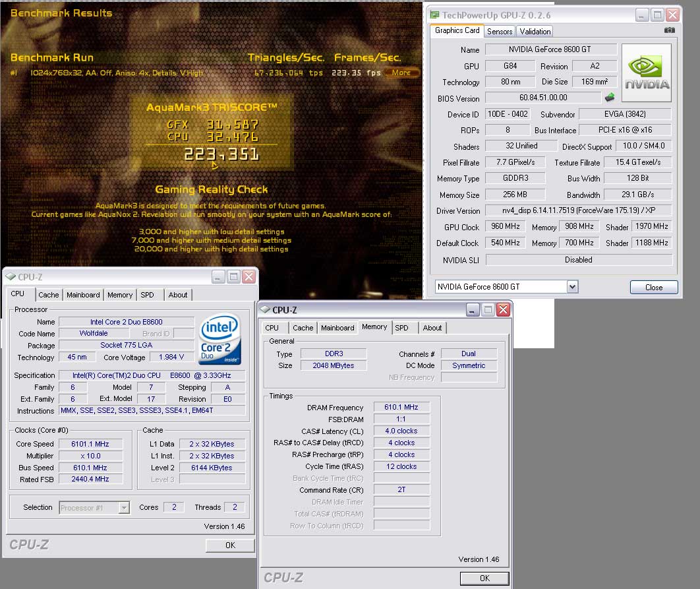700x589 pixels.
Task: Click the AquaMark3 total score 223,351
Action: click(221, 154)
